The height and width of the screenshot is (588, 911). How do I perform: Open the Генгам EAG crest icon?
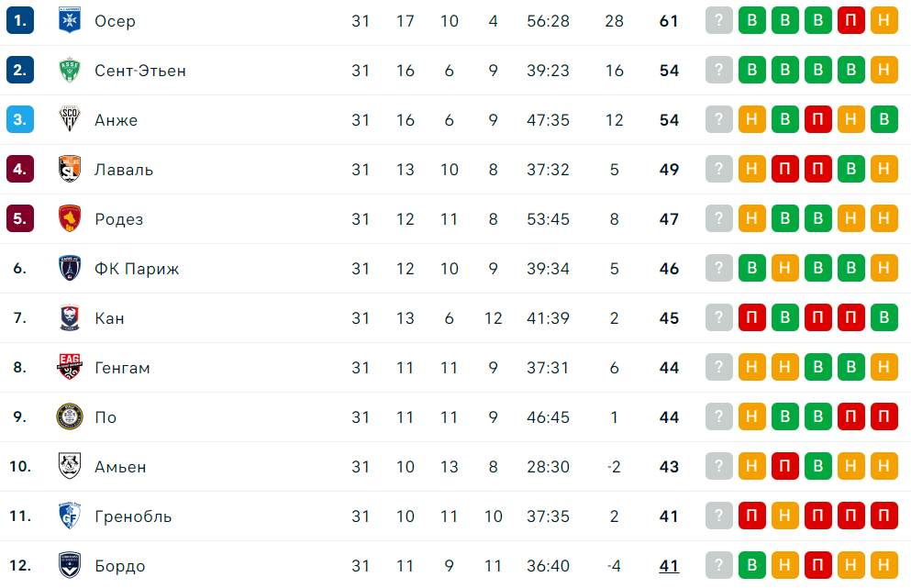[69, 367]
